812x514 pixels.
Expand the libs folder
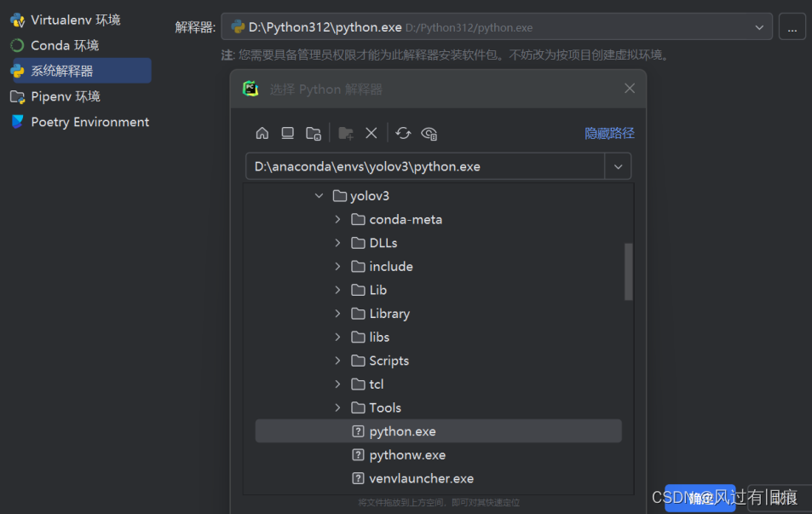pyautogui.click(x=337, y=338)
